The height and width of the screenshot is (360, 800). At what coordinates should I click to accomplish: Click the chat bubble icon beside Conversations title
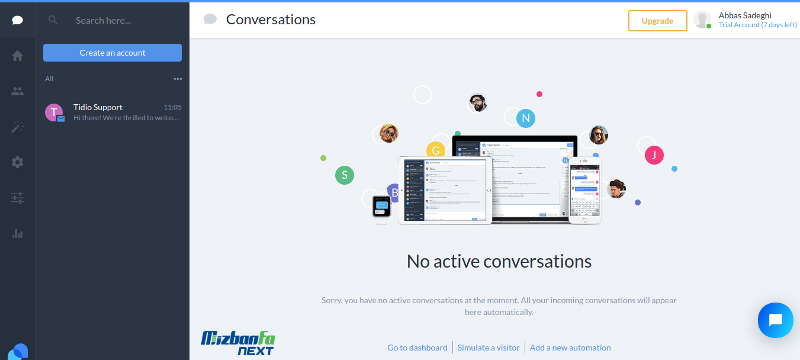click(x=210, y=19)
